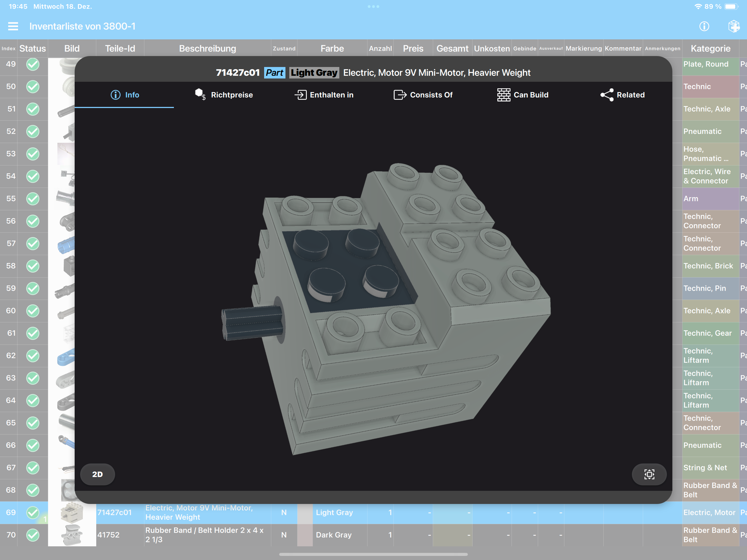This screenshot has height=560, width=747.
Task: Open the 3D brick cube icon
Action: [x=734, y=26]
